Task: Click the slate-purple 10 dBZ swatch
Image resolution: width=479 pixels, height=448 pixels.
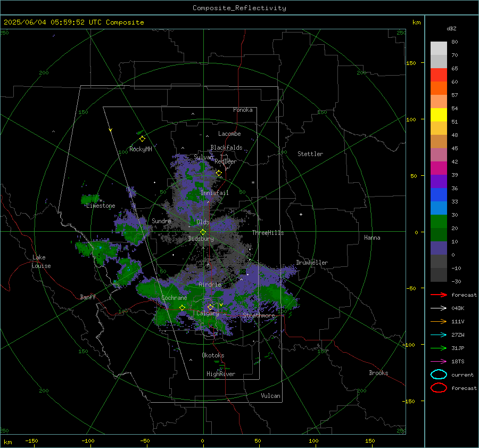Action: coord(439,248)
